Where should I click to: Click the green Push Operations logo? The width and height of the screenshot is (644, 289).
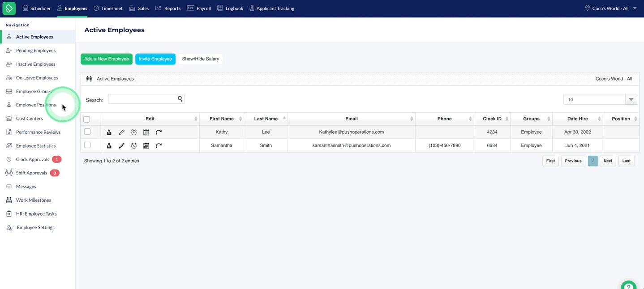(x=9, y=8)
